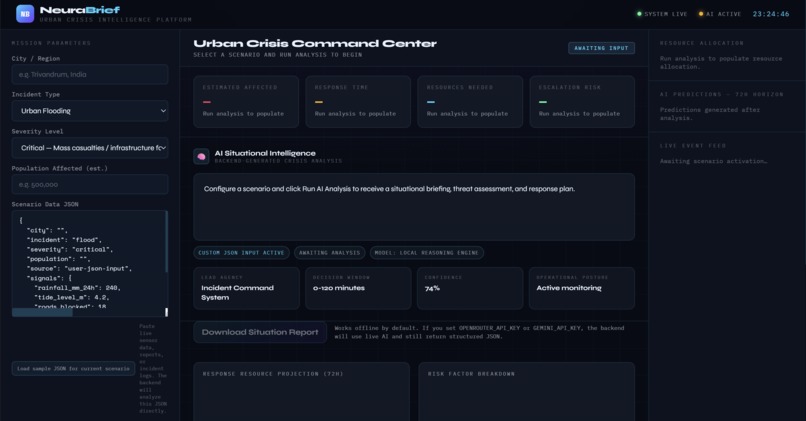
Task: Click the Population Affected input field
Action: [90, 185]
